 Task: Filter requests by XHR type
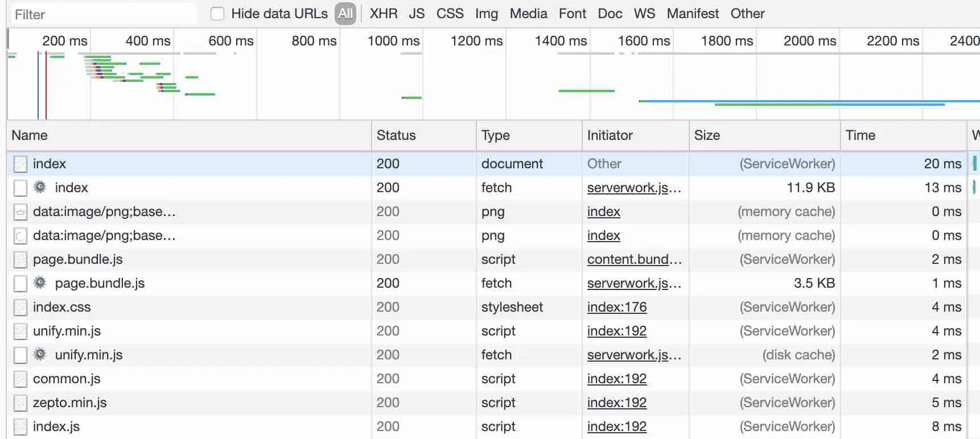click(x=384, y=14)
